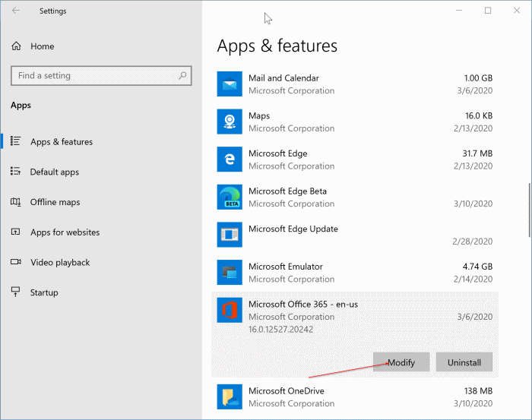The height and width of the screenshot is (420, 532).
Task: Click the Video playback sidebar icon
Action: (16, 262)
